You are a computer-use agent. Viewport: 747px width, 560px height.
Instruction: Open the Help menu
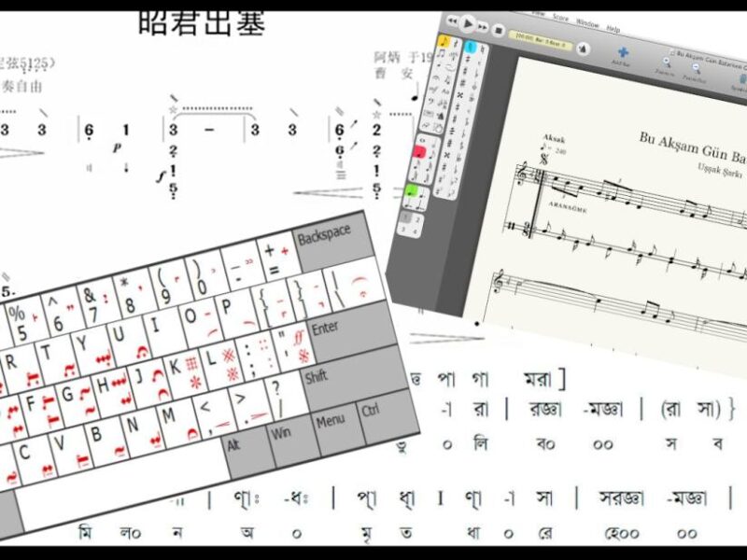[x=613, y=29]
